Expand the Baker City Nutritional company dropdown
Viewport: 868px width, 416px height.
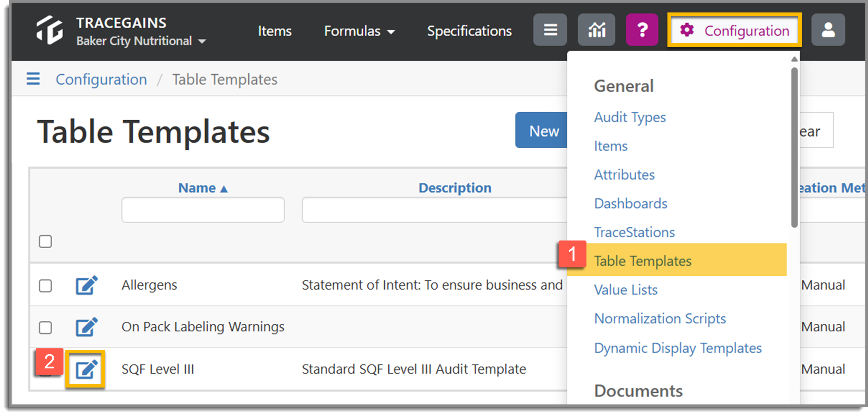click(x=141, y=41)
